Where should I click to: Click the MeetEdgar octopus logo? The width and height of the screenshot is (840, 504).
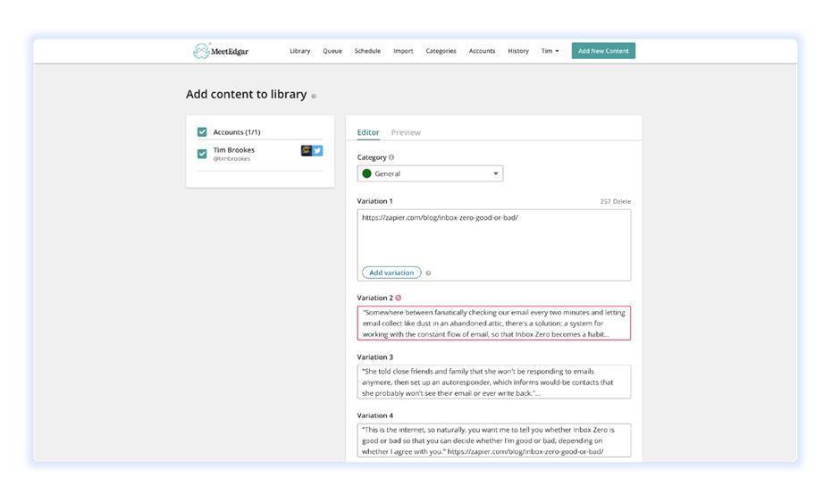(x=202, y=51)
